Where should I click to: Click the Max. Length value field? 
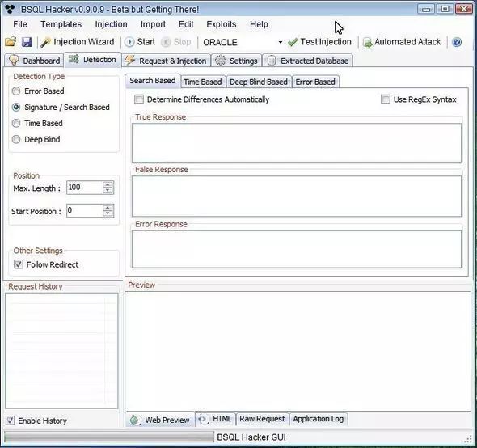click(x=84, y=188)
